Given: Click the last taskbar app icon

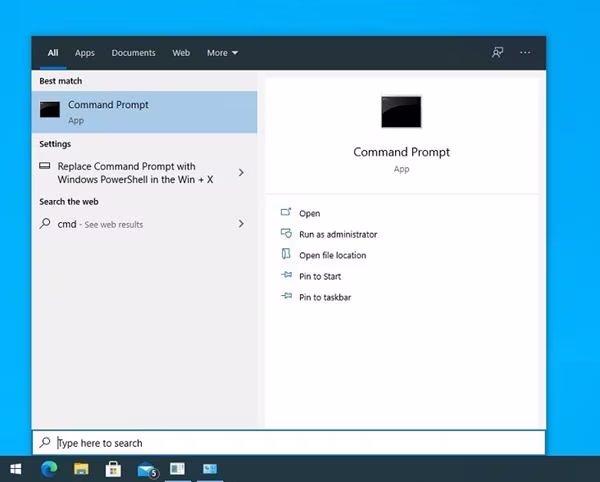Looking at the screenshot, I should click(210, 469).
